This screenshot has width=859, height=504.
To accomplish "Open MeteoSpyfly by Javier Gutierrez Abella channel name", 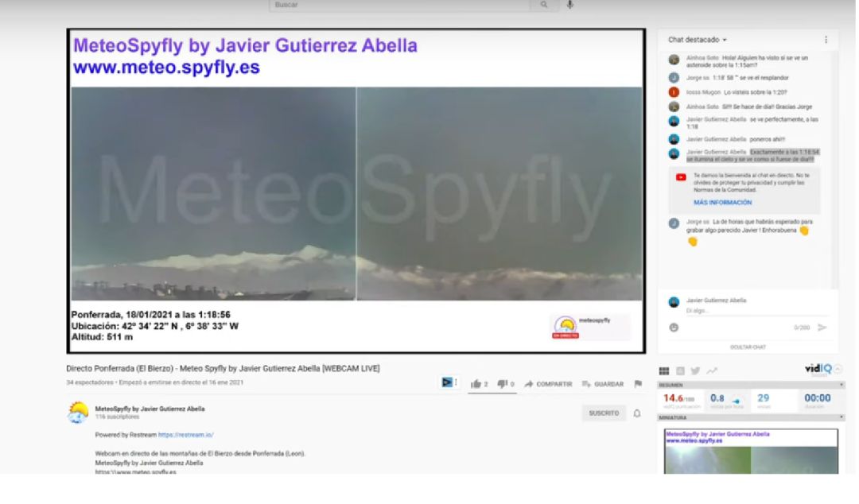I will [150, 409].
